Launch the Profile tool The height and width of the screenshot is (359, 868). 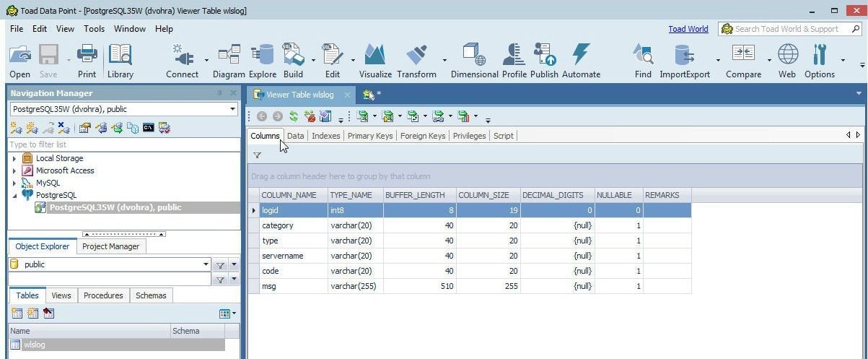coord(514,61)
